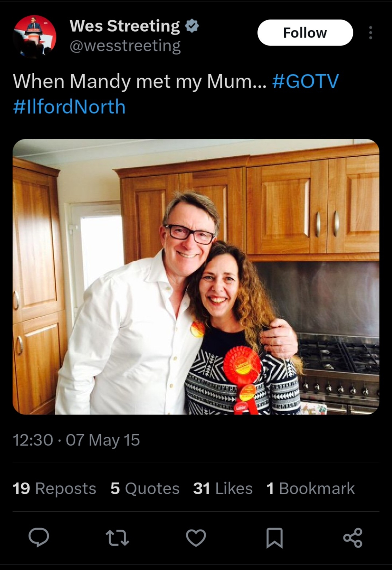Like the tweet with the heart icon
The width and height of the screenshot is (392, 570).
196,538
